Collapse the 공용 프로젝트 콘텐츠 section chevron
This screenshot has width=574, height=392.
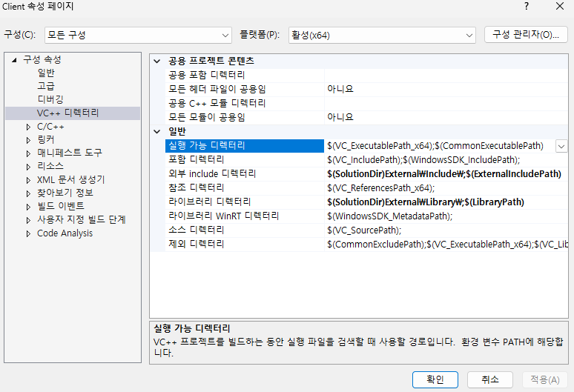(157, 61)
